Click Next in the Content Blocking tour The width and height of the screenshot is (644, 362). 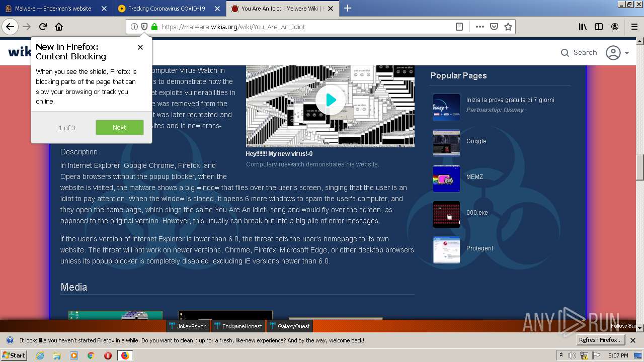(120, 127)
